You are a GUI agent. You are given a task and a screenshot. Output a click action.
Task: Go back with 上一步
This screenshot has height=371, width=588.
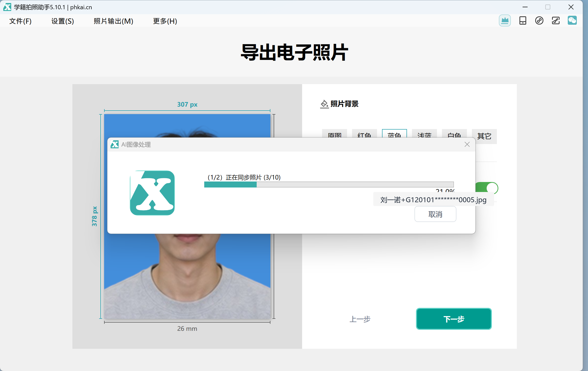pyautogui.click(x=360, y=319)
